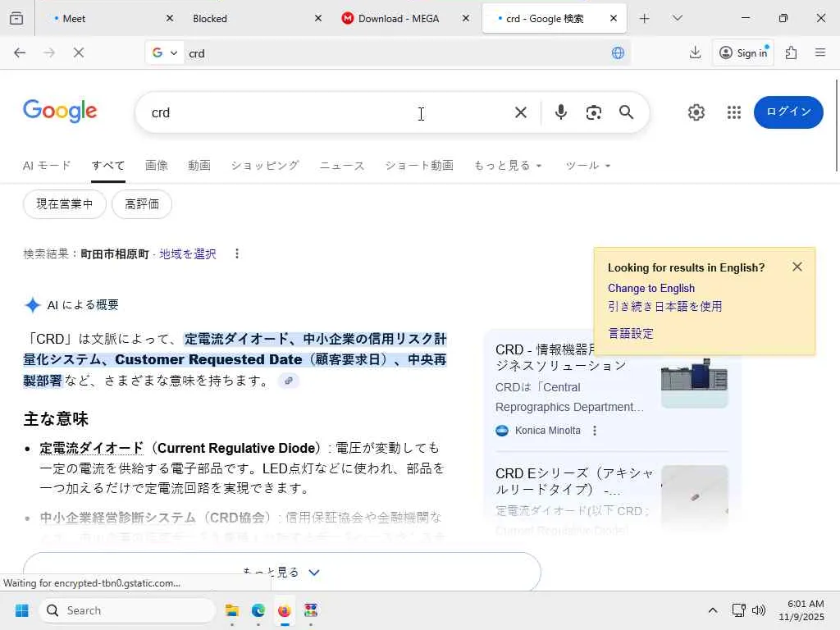840x630 pixels.
Task: Open search engine selector dropdown in address bar
Action: click(x=164, y=52)
